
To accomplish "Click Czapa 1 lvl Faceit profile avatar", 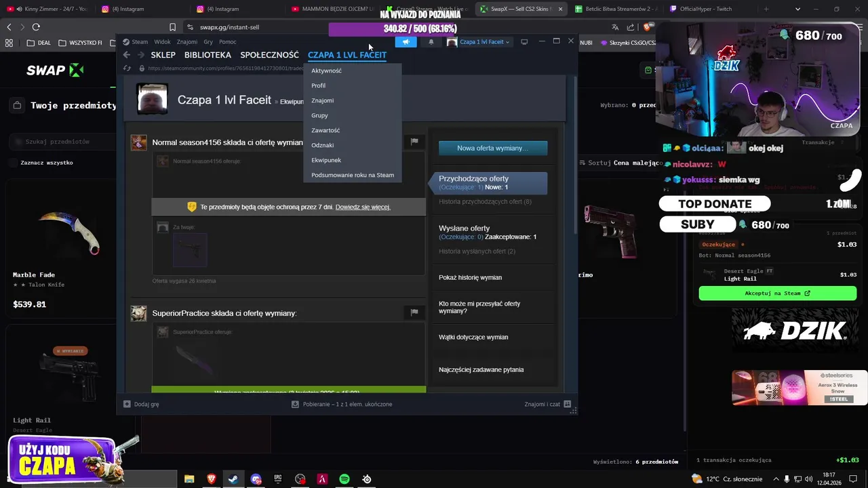I will [x=152, y=100].
